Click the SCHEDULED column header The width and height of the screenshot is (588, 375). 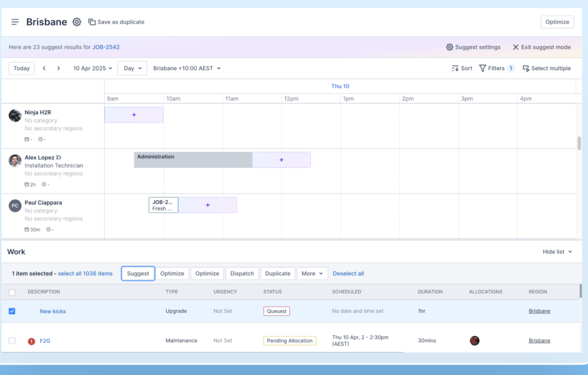[x=346, y=292]
